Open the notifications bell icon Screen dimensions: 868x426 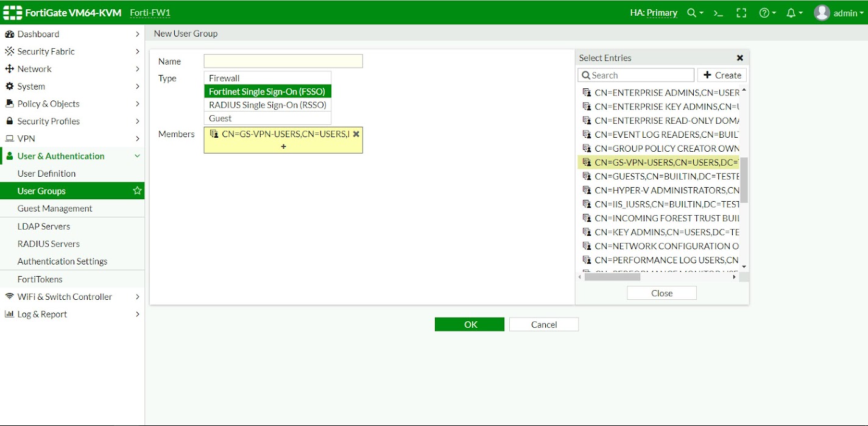click(791, 13)
